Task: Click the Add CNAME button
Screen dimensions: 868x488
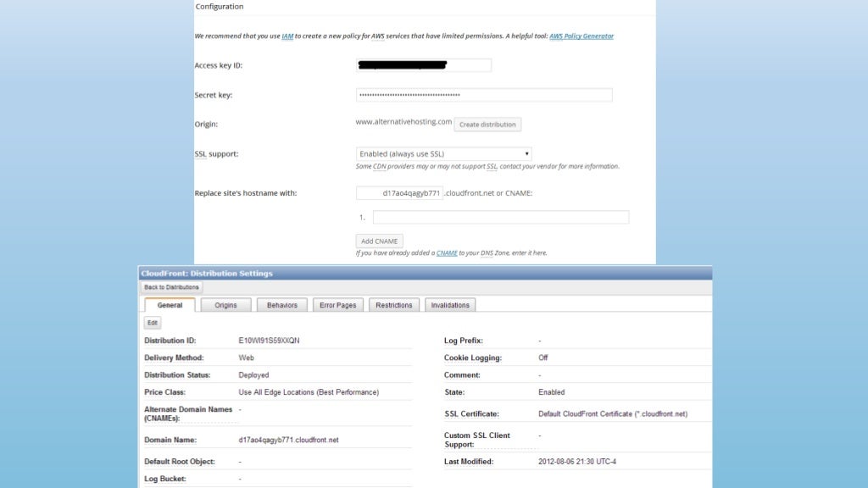Action: [x=379, y=241]
